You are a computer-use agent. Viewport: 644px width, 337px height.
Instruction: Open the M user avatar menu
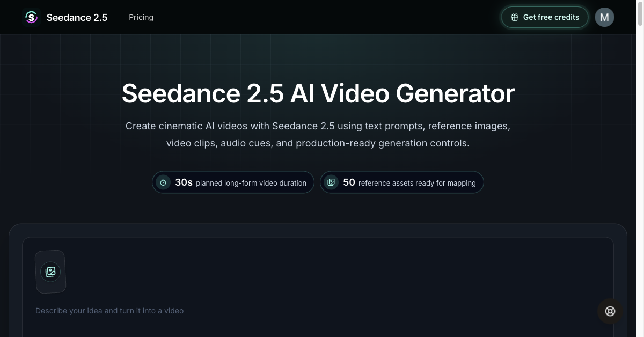click(604, 17)
